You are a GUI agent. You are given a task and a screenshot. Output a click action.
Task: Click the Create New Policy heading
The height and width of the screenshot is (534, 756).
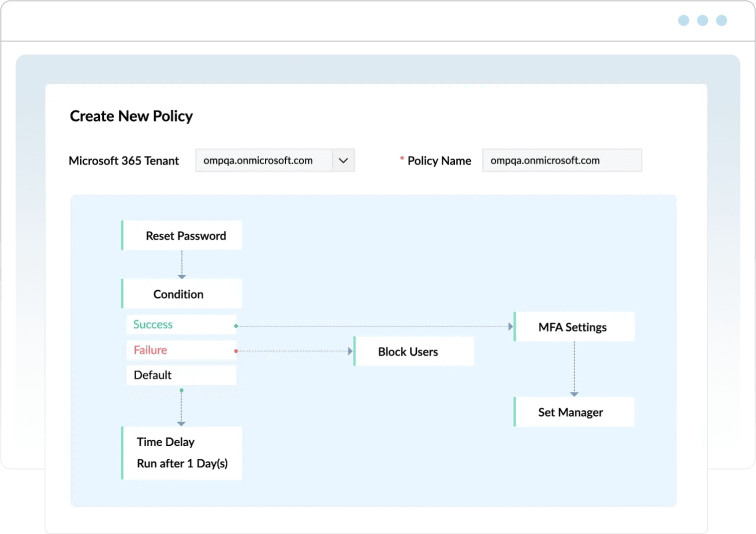[131, 116]
